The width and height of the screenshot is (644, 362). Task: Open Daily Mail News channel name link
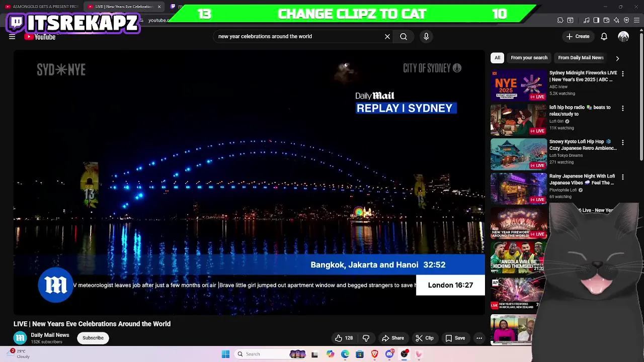tap(50, 335)
